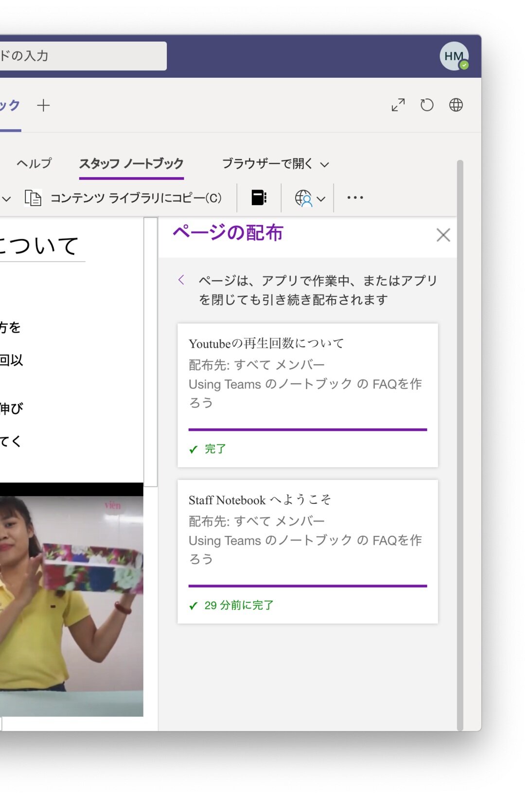Click the page title ending について

[x=40, y=246]
